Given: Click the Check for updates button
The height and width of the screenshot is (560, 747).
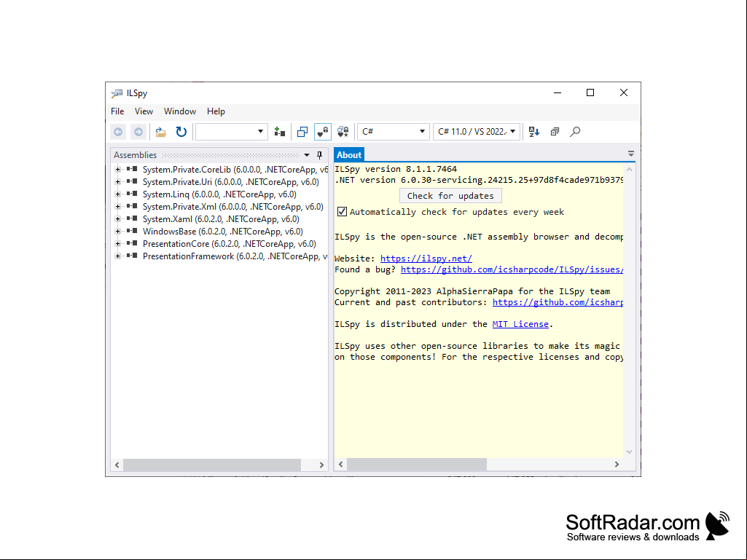Looking at the screenshot, I should tap(450, 196).
